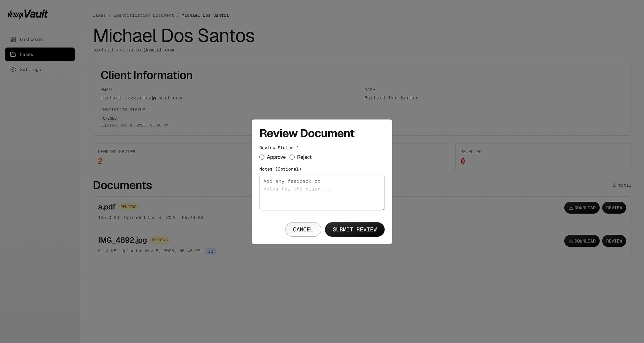This screenshot has width=644, height=343.
Task: Click the PENDING badge beside a.pdf
Action: pyautogui.click(x=128, y=207)
